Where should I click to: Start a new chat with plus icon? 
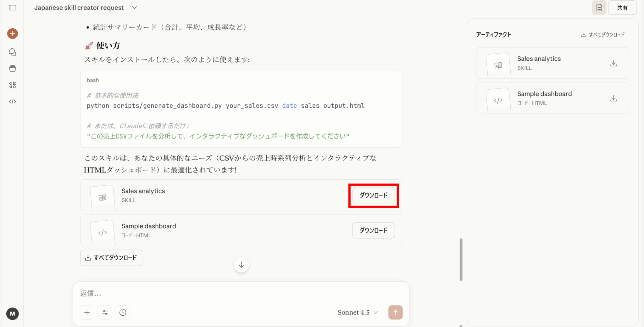pyautogui.click(x=13, y=34)
